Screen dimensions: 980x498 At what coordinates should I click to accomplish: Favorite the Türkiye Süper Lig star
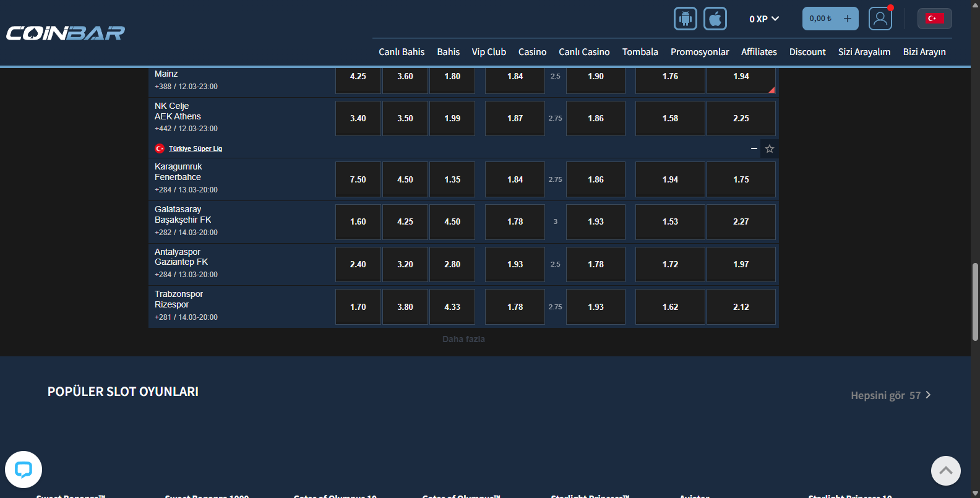coord(770,148)
